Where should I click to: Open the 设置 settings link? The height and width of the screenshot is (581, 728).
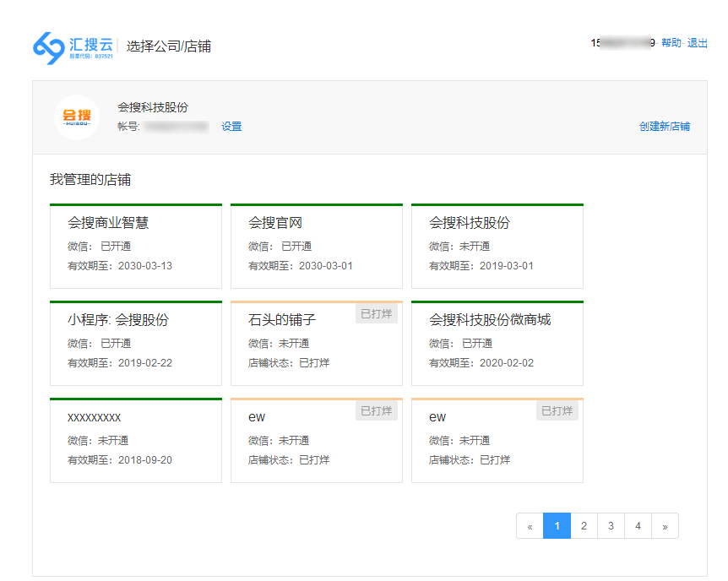(x=231, y=126)
